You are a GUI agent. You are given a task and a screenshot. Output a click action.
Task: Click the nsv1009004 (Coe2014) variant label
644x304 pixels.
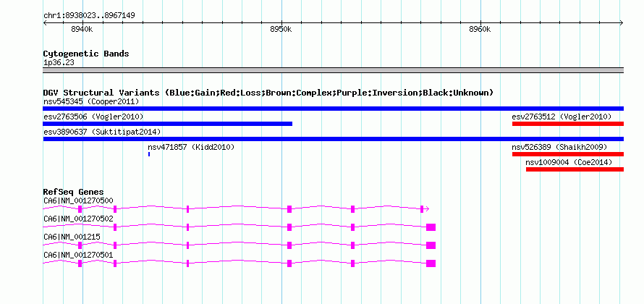coord(569,162)
